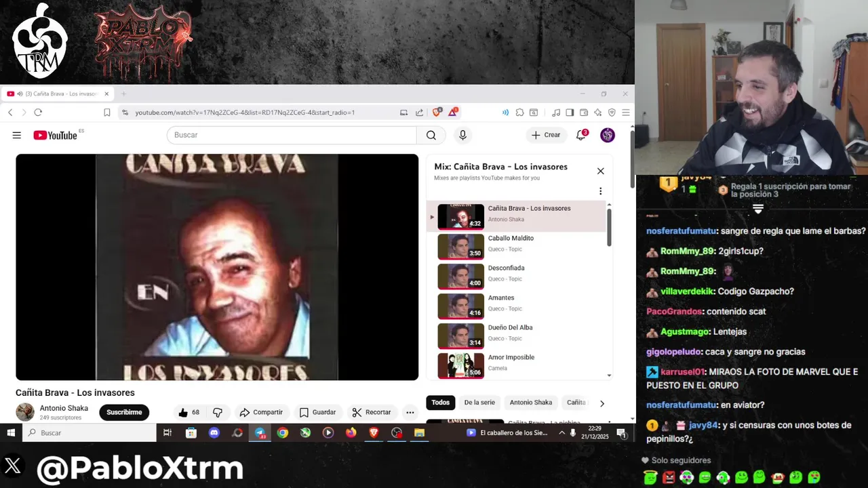Click the Suscribirme button
The image size is (868, 488).
coord(124,412)
